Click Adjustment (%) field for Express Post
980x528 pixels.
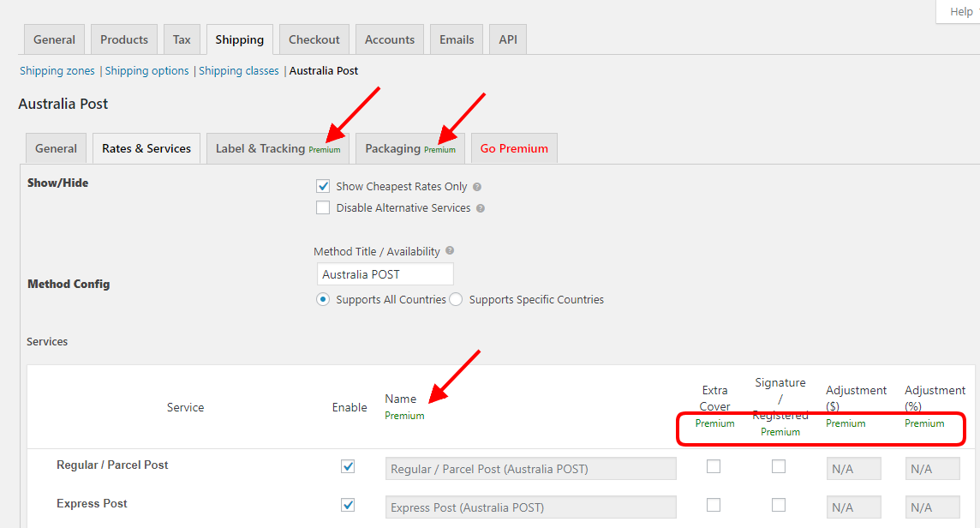(933, 507)
